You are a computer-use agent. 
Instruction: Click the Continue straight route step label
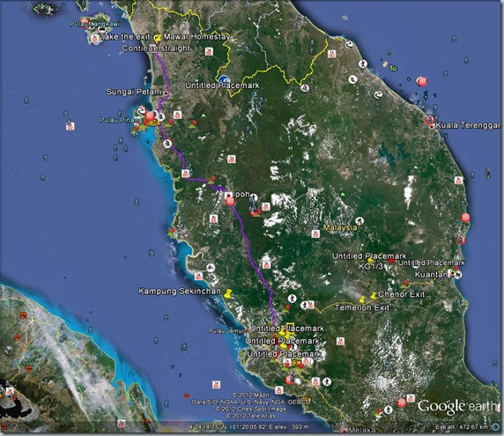(156, 48)
